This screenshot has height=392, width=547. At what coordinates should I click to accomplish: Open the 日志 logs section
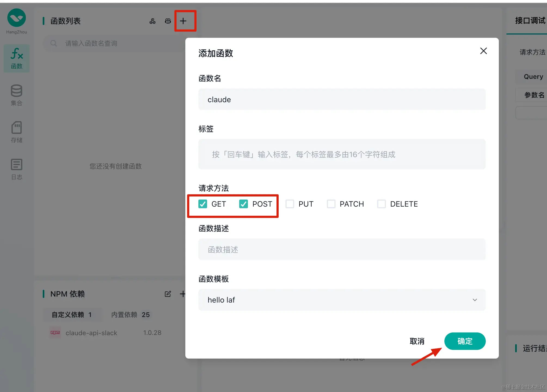click(17, 169)
